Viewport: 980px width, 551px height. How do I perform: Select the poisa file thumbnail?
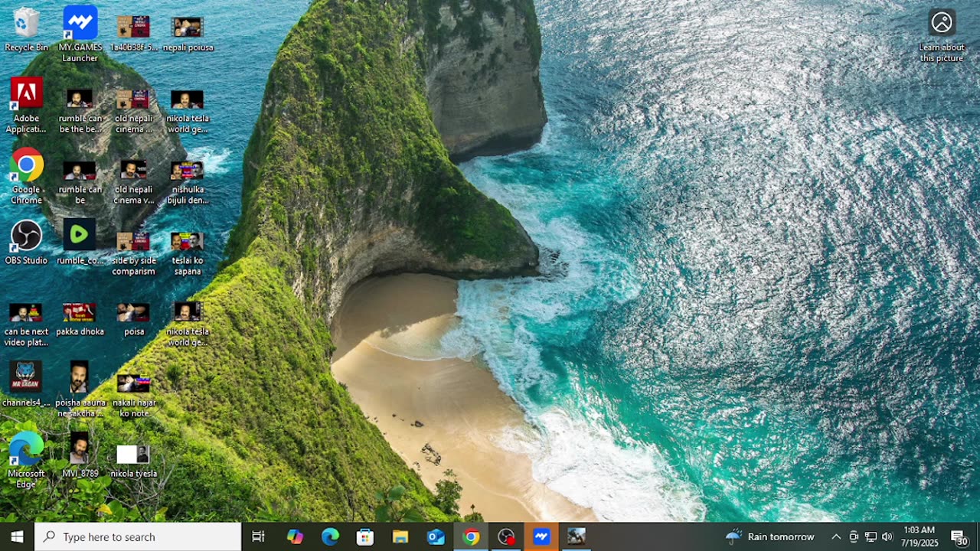(x=133, y=319)
